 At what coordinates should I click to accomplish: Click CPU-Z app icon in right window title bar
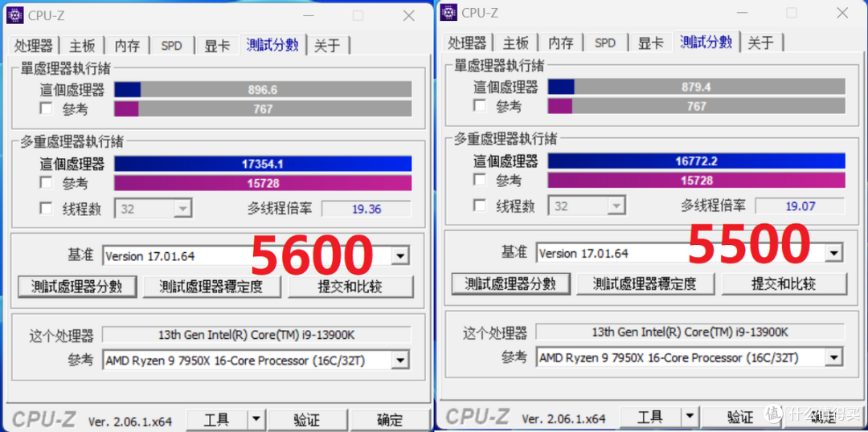pyautogui.click(x=448, y=12)
